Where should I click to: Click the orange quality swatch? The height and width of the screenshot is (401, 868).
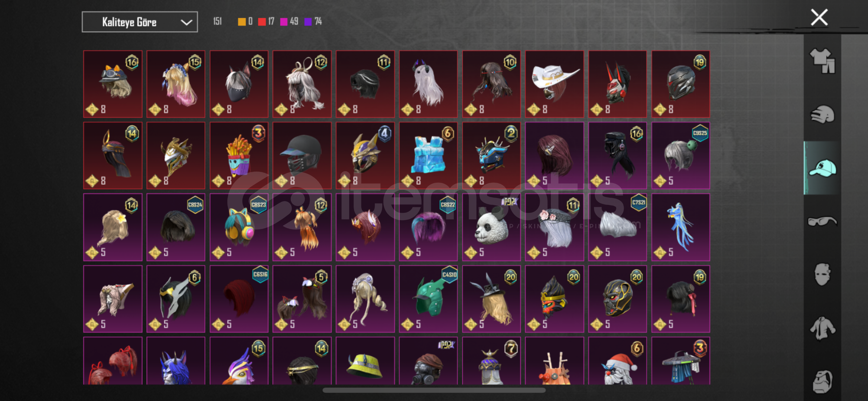click(242, 22)
